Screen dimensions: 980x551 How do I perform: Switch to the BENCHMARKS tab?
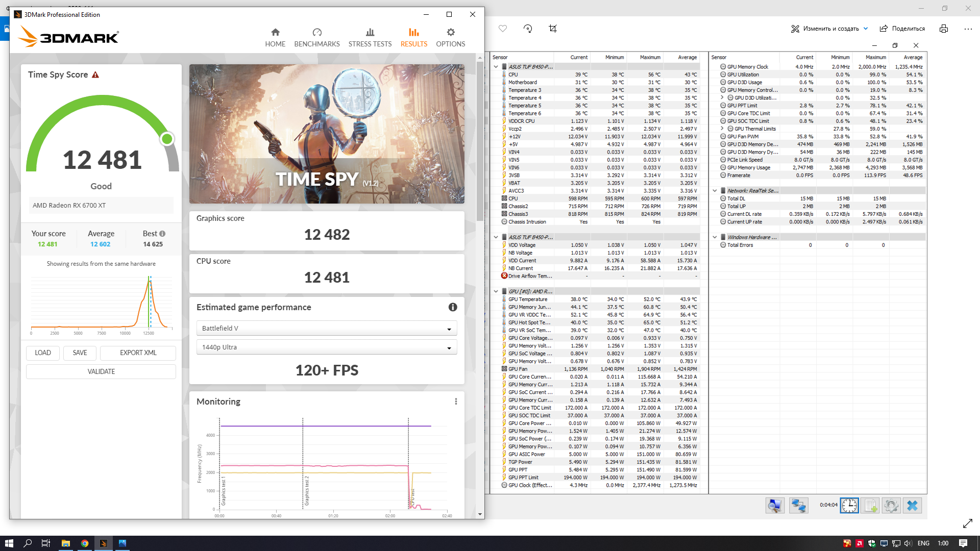click(316, 38)
